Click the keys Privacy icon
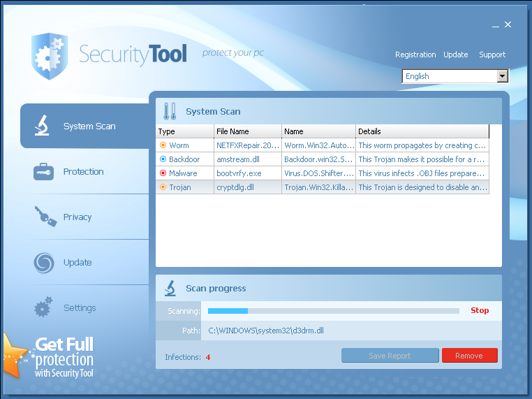Viewport: 532px width, 399px height. pyautogui.click(x=45, y=217)
